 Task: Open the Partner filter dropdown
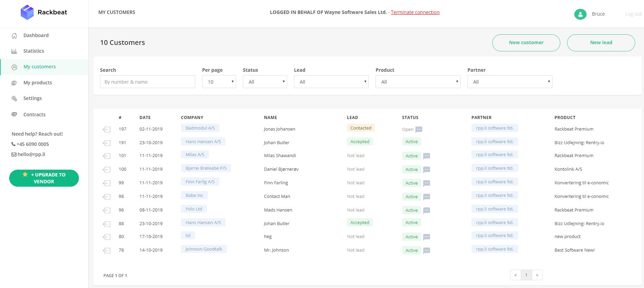point(510,82)
